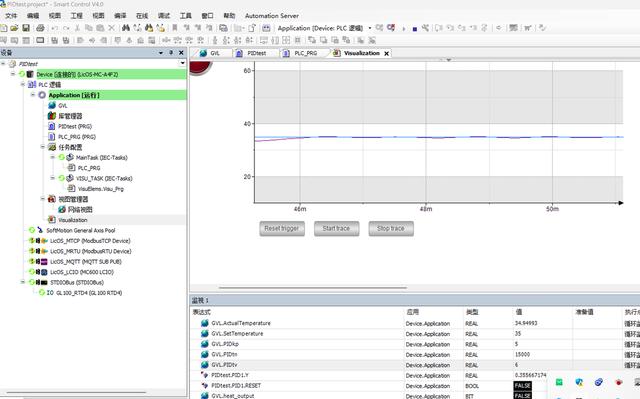Screen dimensions: 640x399
Task: Click the Start trace button
Action: point(336,228)
